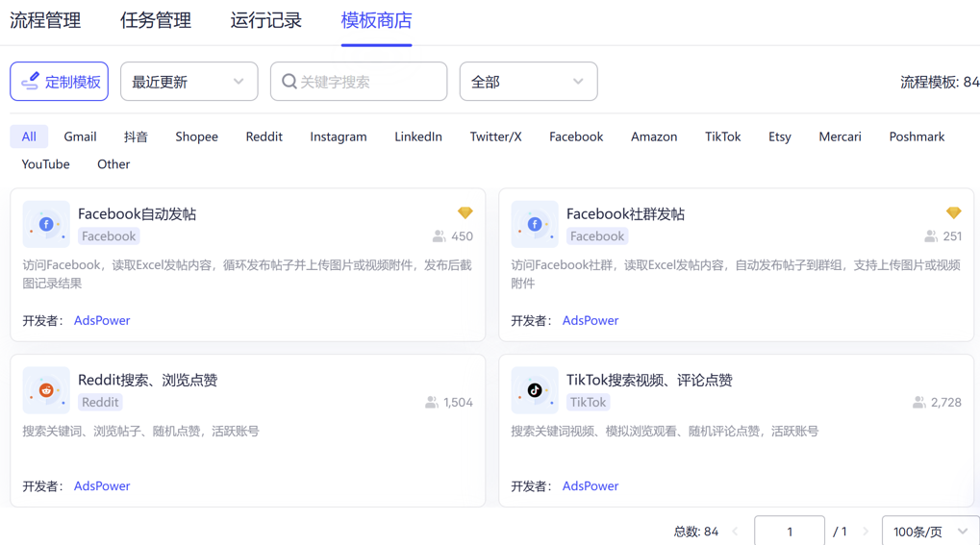Click the Facebook自动发帖 template icon
980x545 pixels.
(x=46, y=224)
